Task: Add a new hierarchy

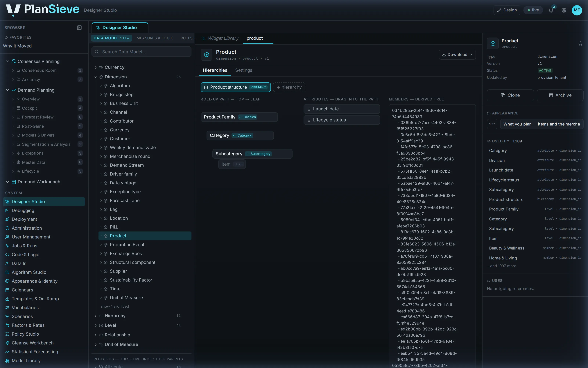Action: coord(289,87)
